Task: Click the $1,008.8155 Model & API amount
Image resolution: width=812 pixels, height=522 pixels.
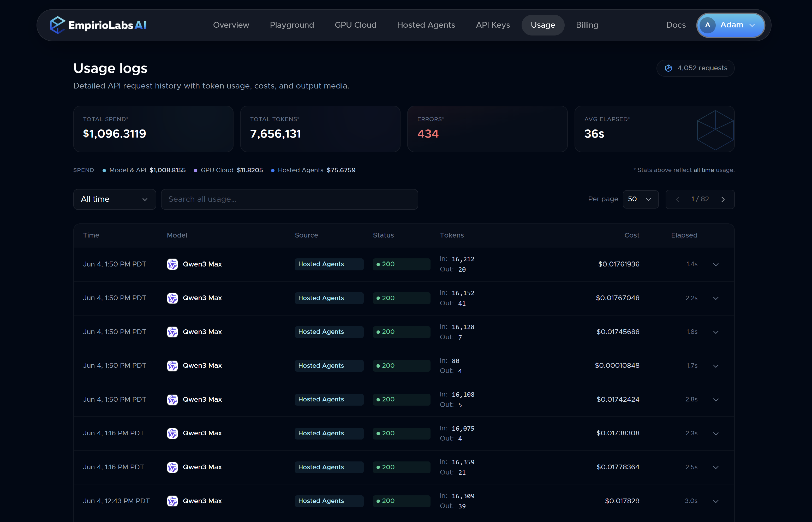Action: tap(168, 170)
